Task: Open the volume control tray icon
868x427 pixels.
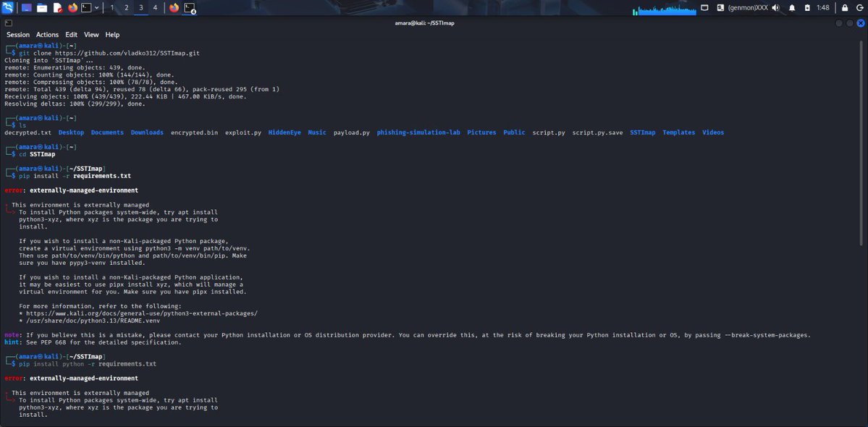Action: (775, 8)
